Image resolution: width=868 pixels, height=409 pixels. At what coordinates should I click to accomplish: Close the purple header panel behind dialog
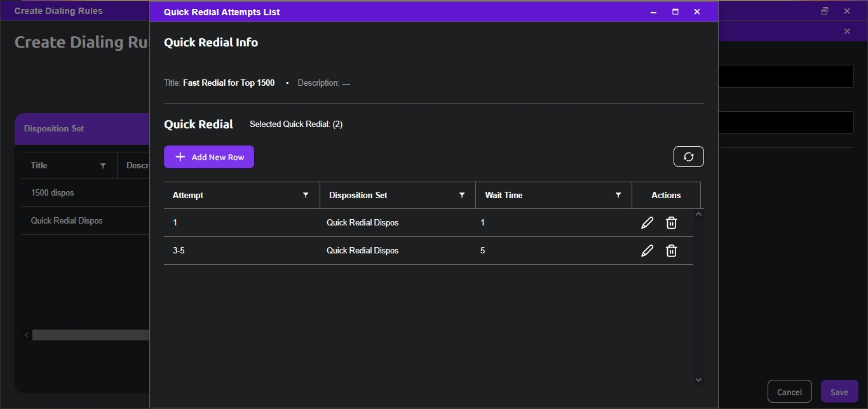pos(847,32)
